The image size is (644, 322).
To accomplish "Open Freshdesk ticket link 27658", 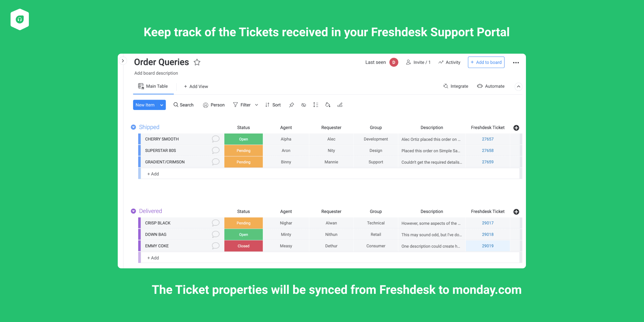I will (x=488, y=151).
